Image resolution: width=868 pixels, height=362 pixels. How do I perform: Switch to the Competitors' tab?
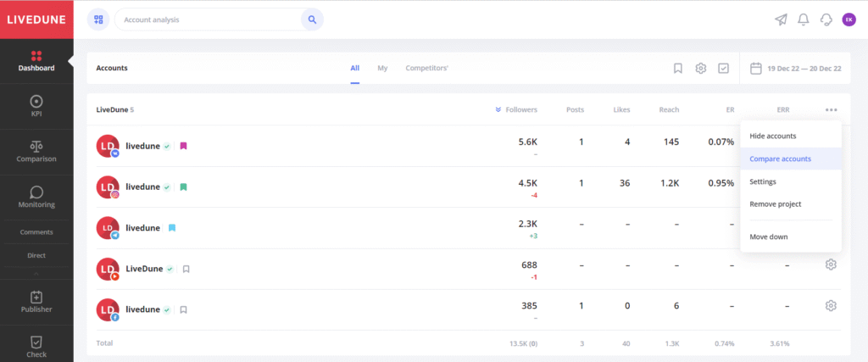[426, 68]
